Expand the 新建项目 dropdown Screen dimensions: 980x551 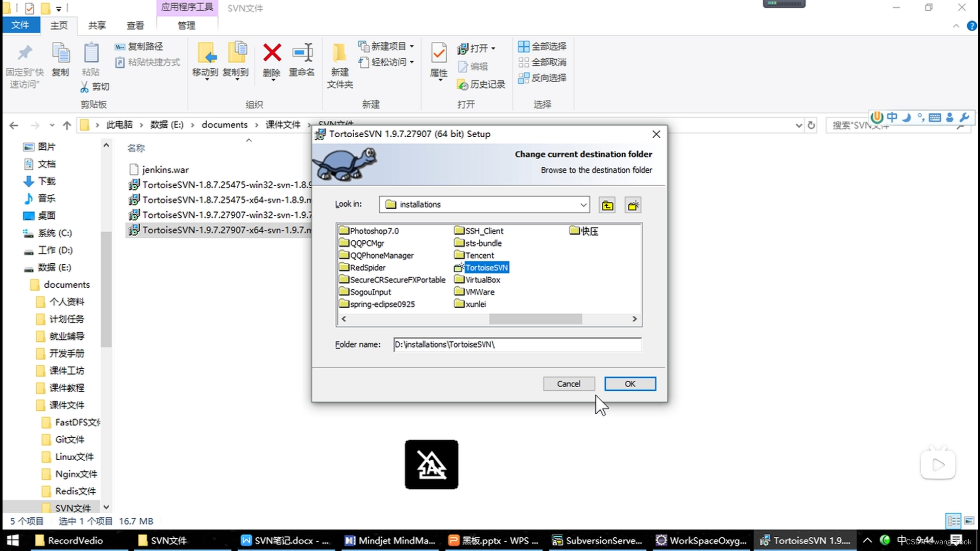412,46
